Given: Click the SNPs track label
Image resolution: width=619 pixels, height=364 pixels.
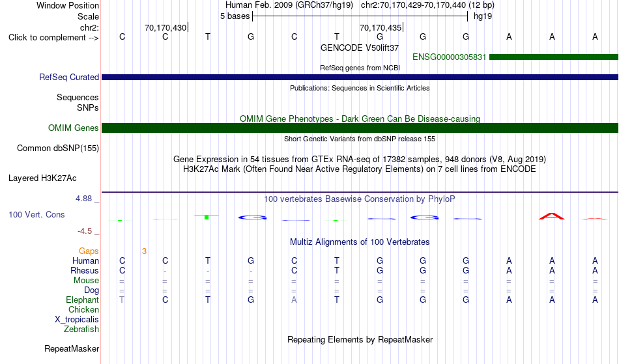Looking at the screenshot, I should coord(88,107).
